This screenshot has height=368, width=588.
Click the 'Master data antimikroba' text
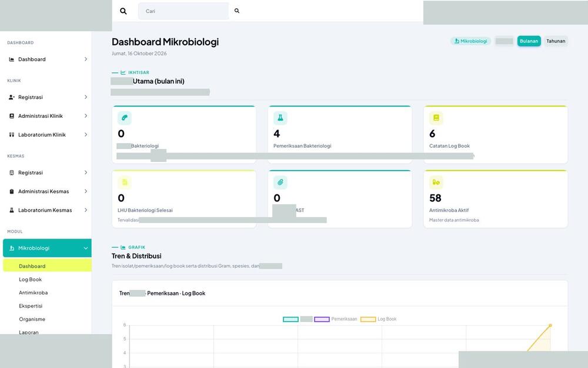[454, 220]
